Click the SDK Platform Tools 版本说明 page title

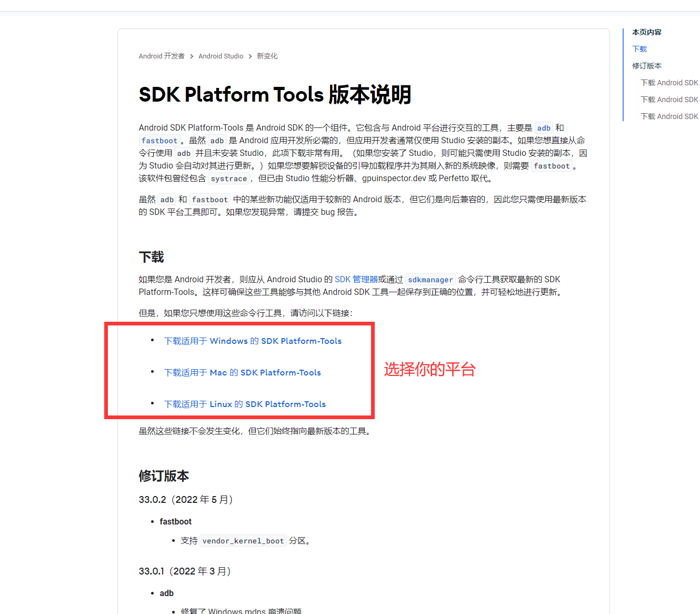click(275, 95)
